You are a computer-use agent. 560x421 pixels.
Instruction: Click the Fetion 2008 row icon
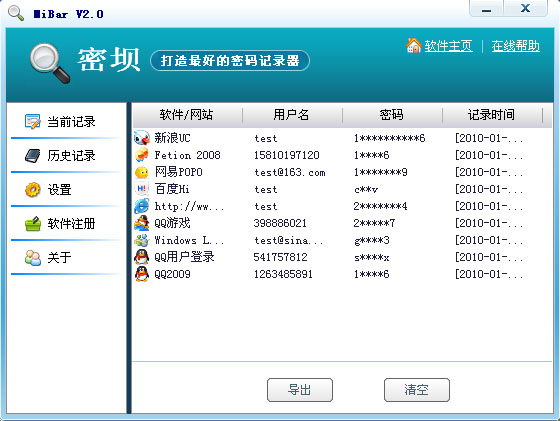pyautogui.click(x=142, y=155)
